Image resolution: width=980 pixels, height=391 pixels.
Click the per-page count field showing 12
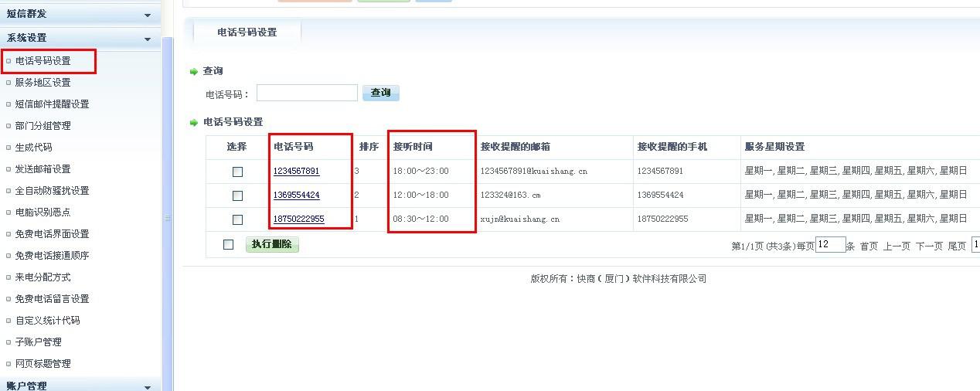(830, 245)
